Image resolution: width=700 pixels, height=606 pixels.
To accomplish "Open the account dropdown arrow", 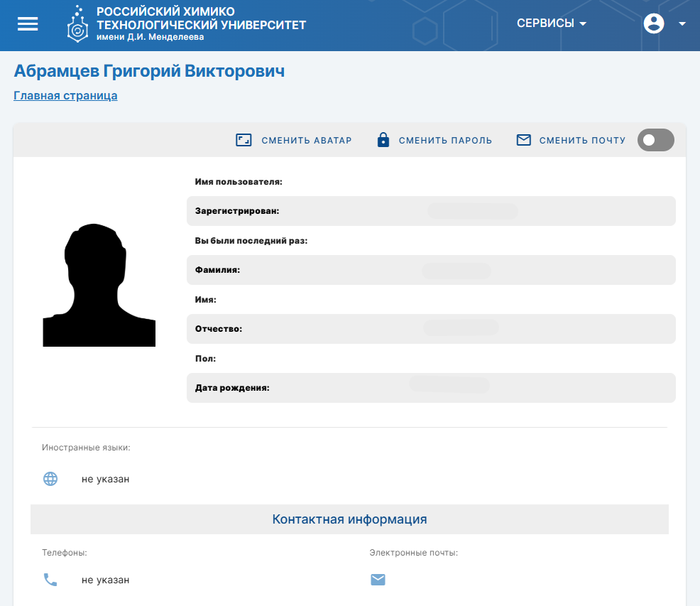I will (x=682, y=23).
